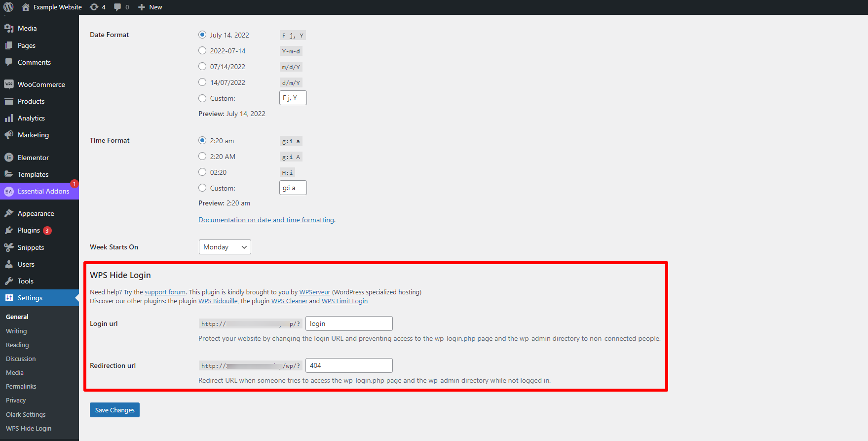This screenshot has width=868, height=441.
Task: Click the Save Changes button
Action: coord(114,410)
